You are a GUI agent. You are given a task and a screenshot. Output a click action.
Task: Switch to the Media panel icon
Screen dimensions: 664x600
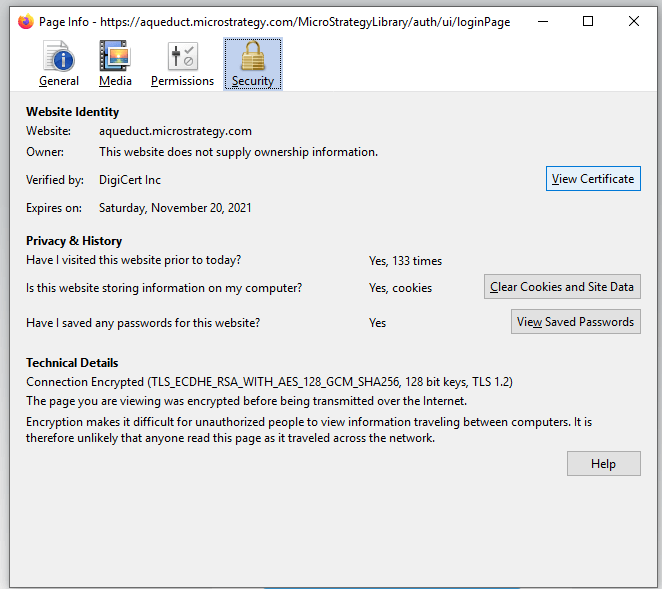115,64
